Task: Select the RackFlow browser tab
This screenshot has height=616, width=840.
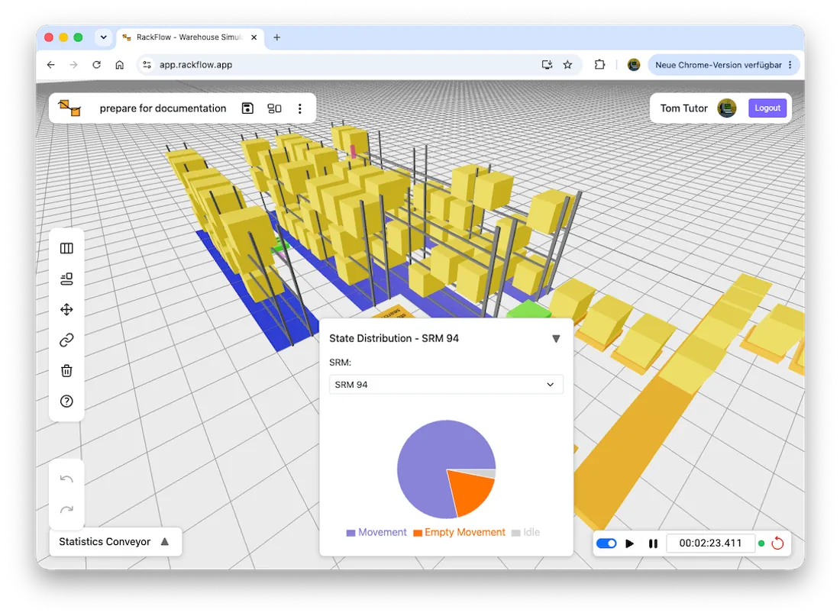Action: [189, 37]
